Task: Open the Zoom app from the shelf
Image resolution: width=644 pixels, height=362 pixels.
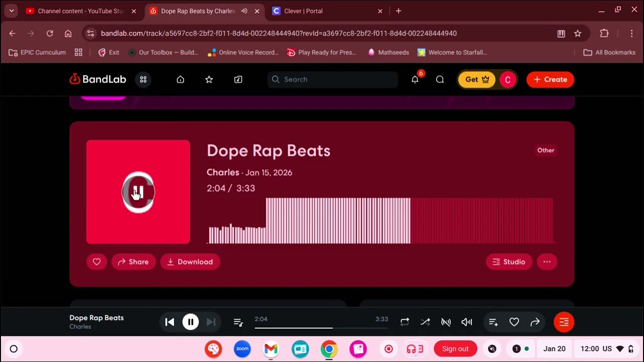Action: click(x=242, y=349)
